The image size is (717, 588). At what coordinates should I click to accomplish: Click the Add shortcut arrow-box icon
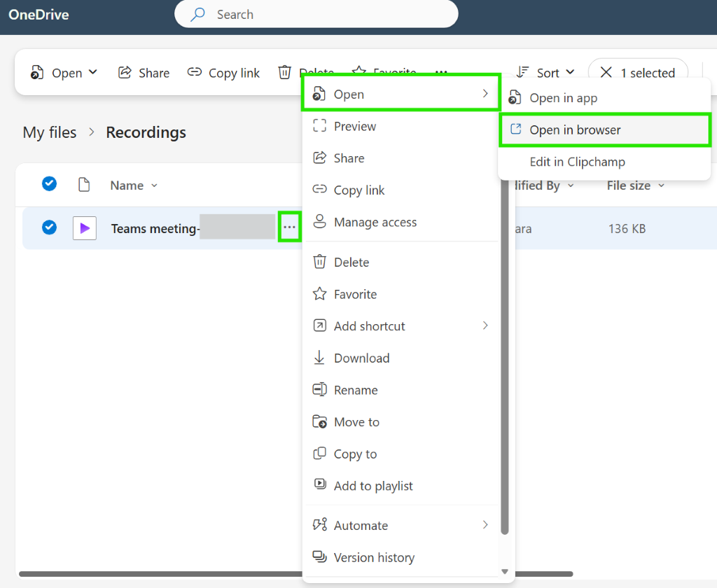pos(319,325)
